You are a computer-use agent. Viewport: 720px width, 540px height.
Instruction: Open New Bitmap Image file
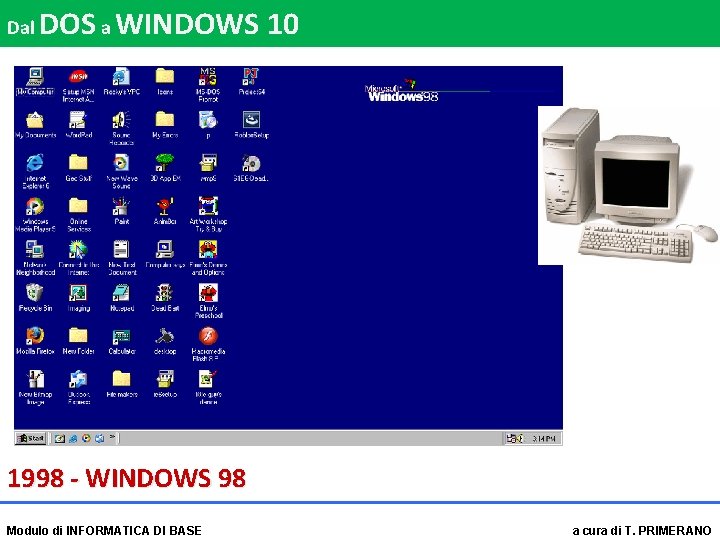pos(35,388)
